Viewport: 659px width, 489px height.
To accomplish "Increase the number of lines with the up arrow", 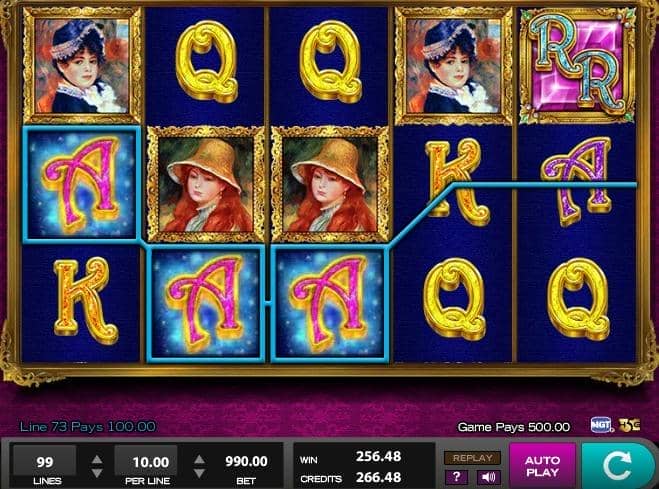I will click(97, 459).
